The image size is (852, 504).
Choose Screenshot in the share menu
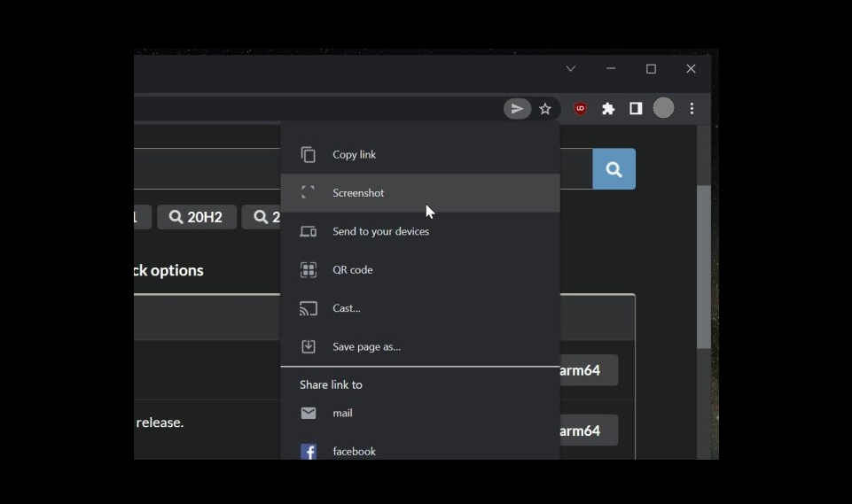pos(358,193)
